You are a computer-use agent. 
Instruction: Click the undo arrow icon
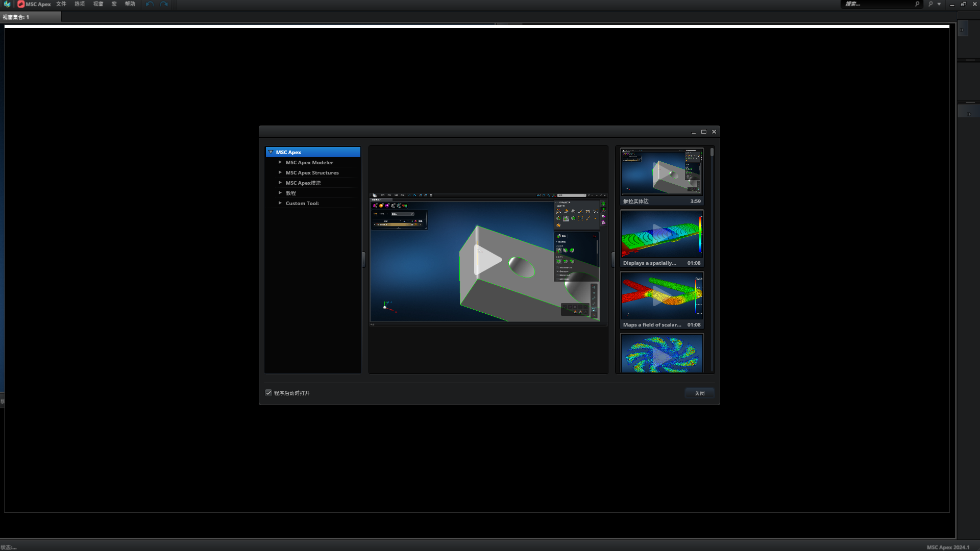pos(150,4)
